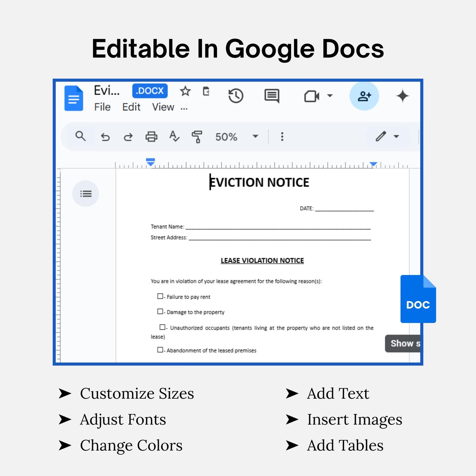Activate the paint format tool
Image resolution: width=476 pixels, height=476 pixels.
pyautogui.click(x=197, y=137)
